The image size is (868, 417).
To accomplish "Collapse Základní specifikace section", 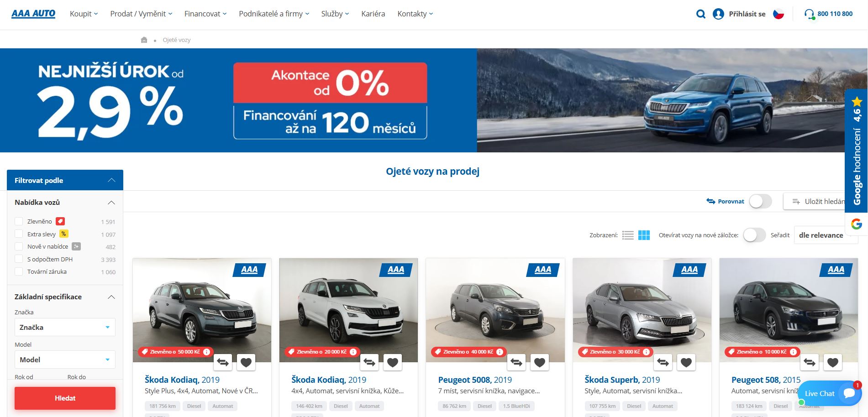I will click(x=65, y=297).
